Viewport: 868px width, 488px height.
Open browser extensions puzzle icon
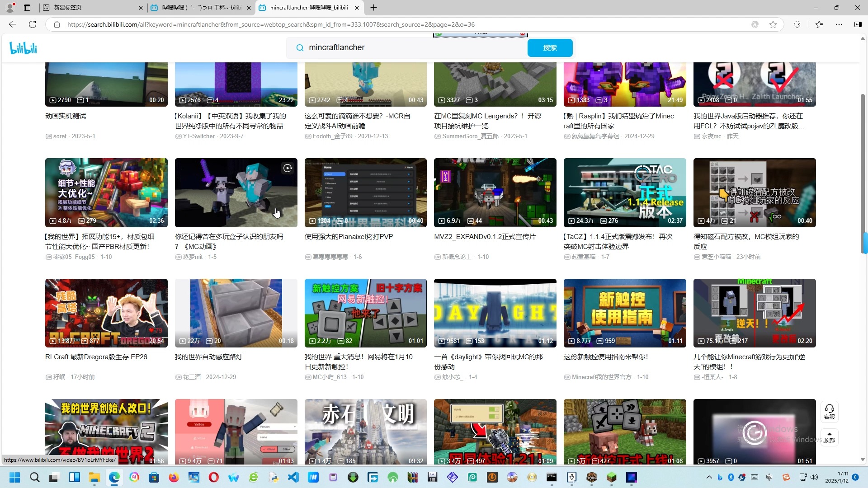(797, 24)
